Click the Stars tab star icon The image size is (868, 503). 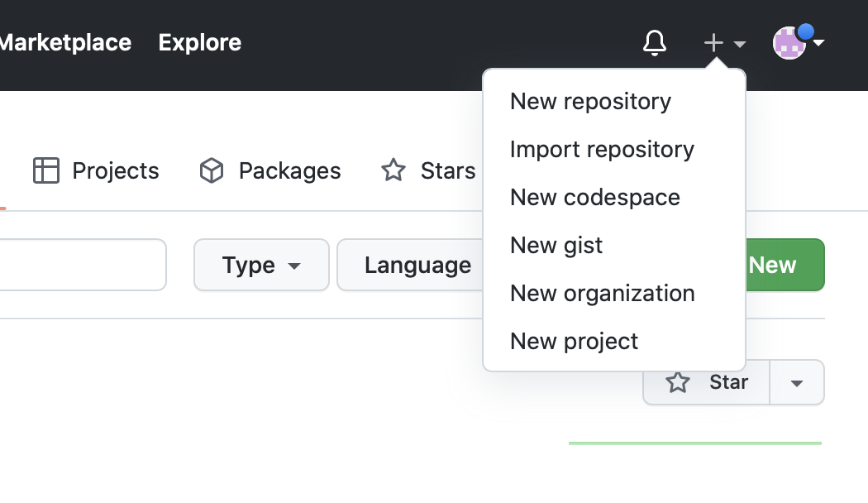click(x=393, y=171)
